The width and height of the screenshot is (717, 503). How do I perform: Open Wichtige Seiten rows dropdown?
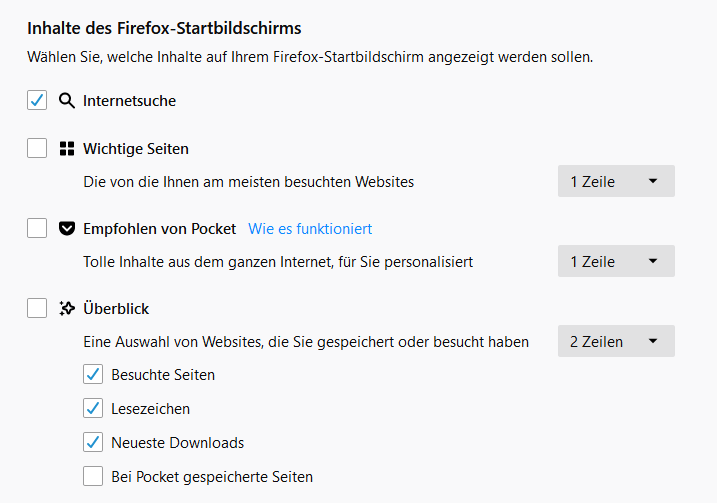[615, 182]
